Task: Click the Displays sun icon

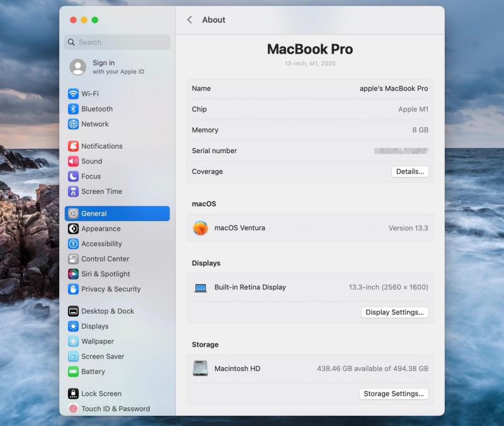Action: [x=73, y=326]
